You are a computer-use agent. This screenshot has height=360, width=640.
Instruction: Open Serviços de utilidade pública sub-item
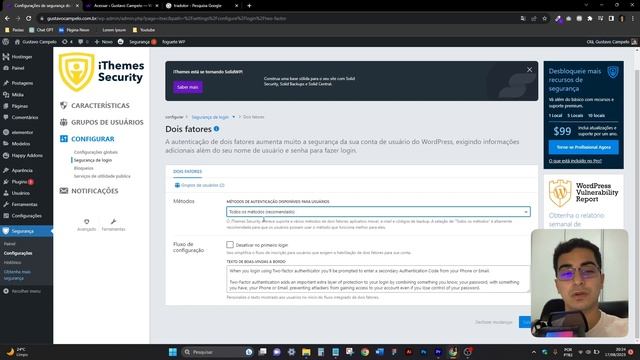tap(102, 176)
